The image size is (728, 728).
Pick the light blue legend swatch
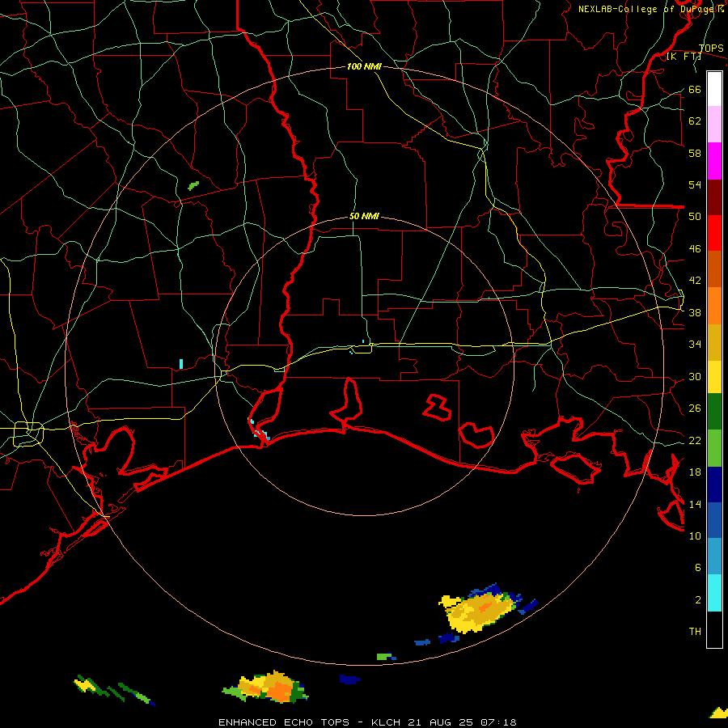[x=714, y=557]
